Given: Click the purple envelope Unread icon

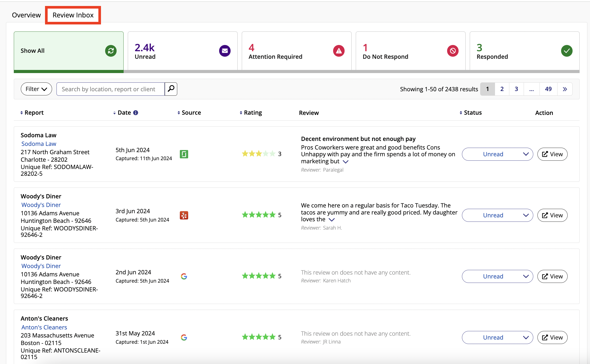Looking at the screenshot, I should coord(225,51).
